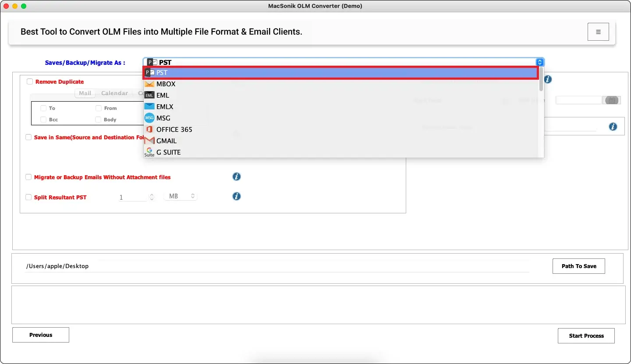Click the Office 365 logo icon

[x=149, y=129]
